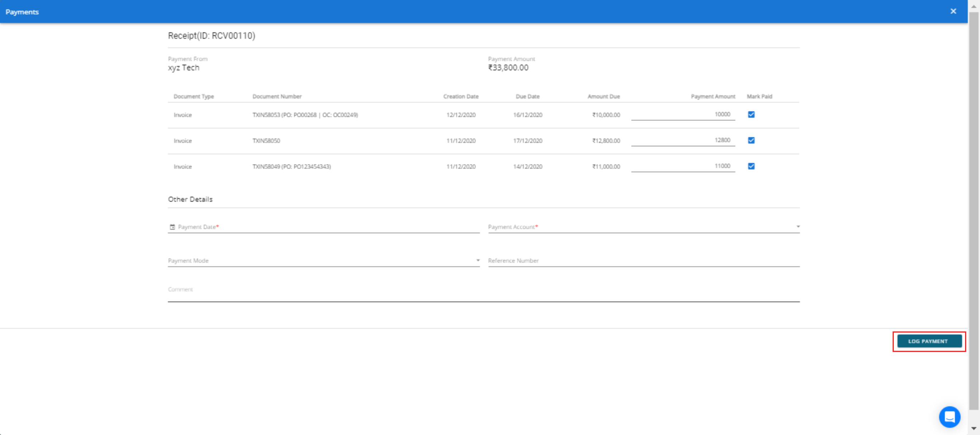Click the Amount Due column header
Viewport: 980px width, 435px height.
[x=604, y=97]
